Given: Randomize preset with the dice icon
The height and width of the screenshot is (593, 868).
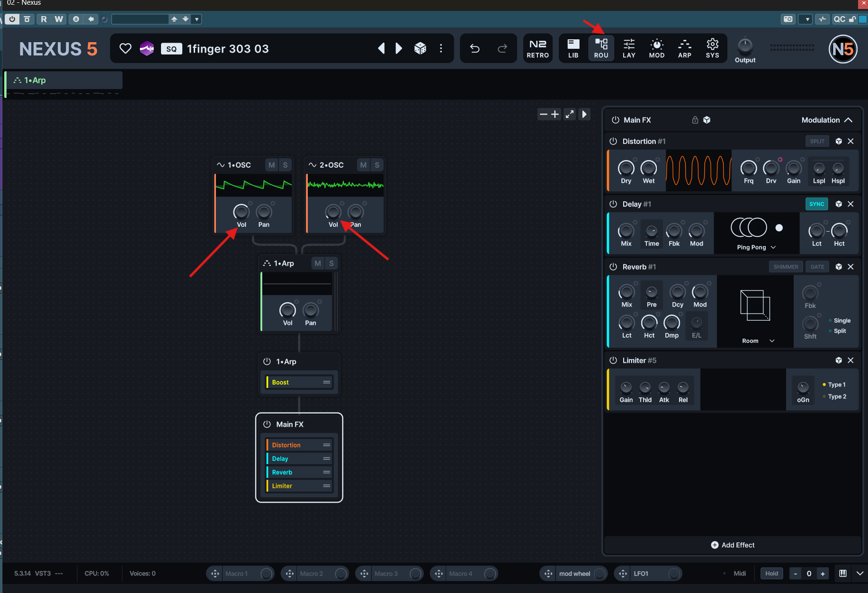Looking at the screenshot, I should pos(420,48).
